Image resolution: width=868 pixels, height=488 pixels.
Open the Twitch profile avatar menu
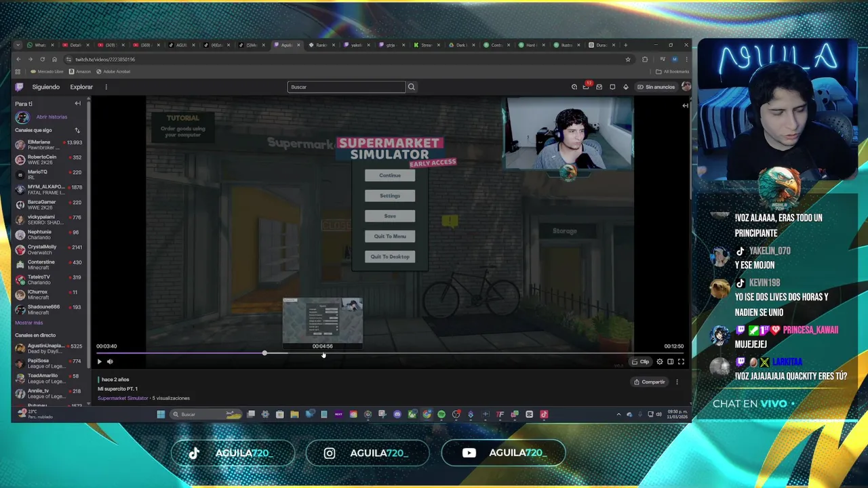click(686, 87)
